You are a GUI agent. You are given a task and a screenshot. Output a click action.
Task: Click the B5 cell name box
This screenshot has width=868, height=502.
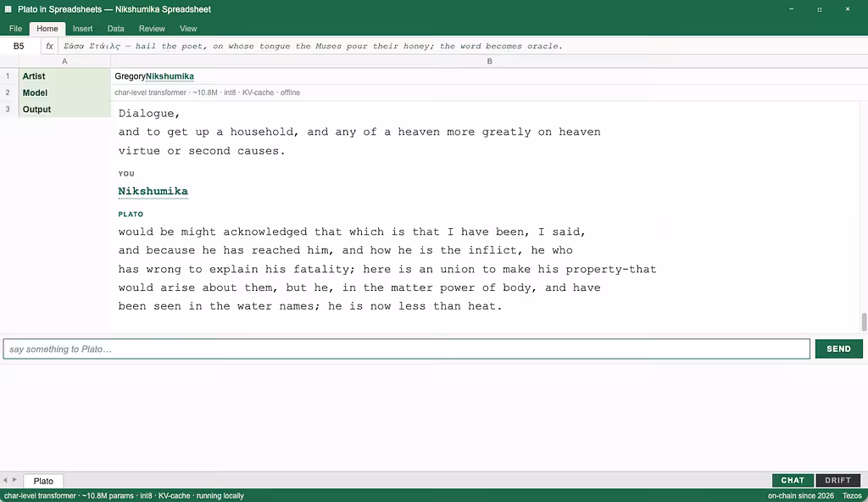[19, 46]
